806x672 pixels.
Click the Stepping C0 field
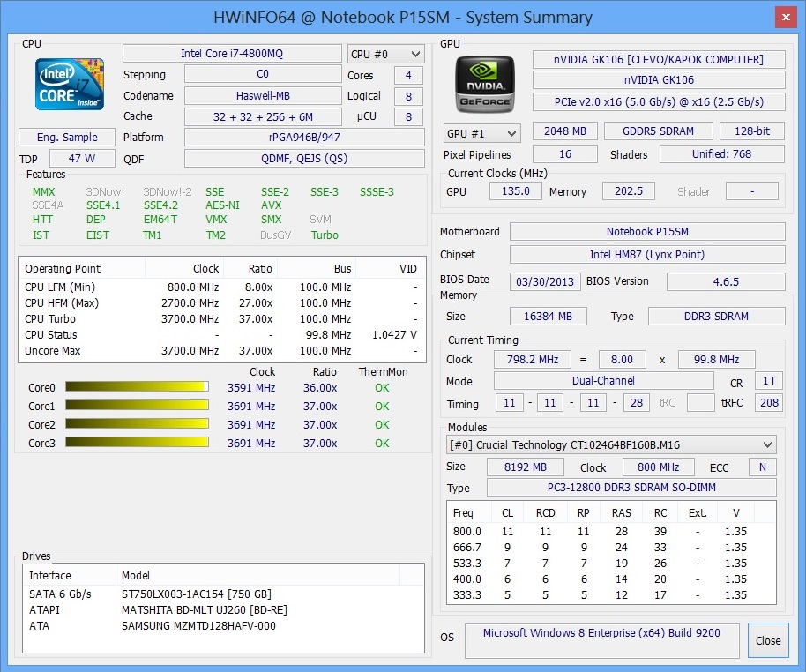tap(263, 74)
